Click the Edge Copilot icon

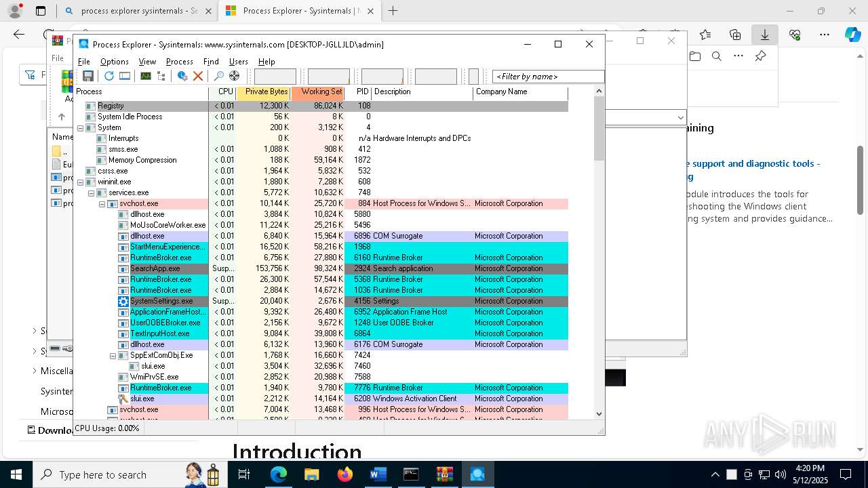click(852, 35)
